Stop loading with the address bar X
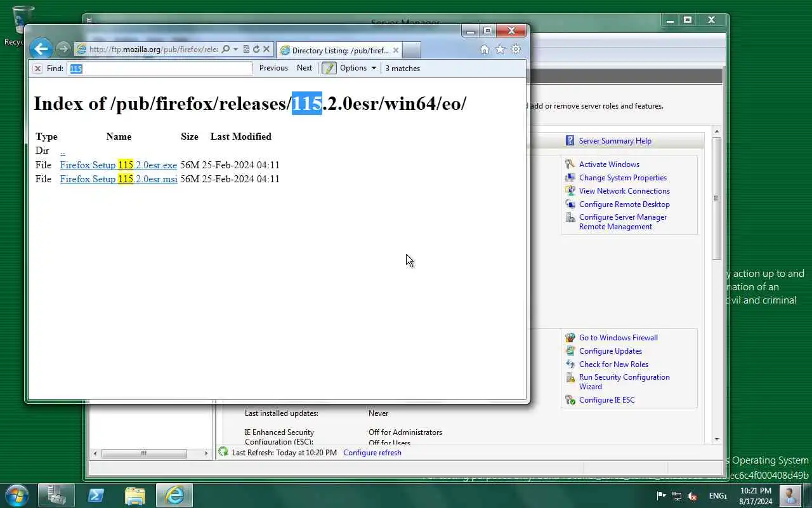The width and height of the screenshot is (812, 508). pyautogui.click(x=266, y=49)
